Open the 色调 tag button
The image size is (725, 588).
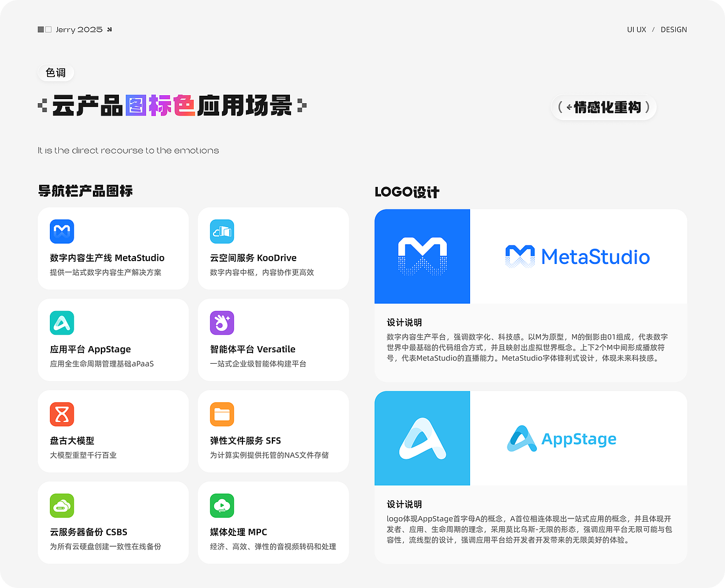click(x=56, y=73)
